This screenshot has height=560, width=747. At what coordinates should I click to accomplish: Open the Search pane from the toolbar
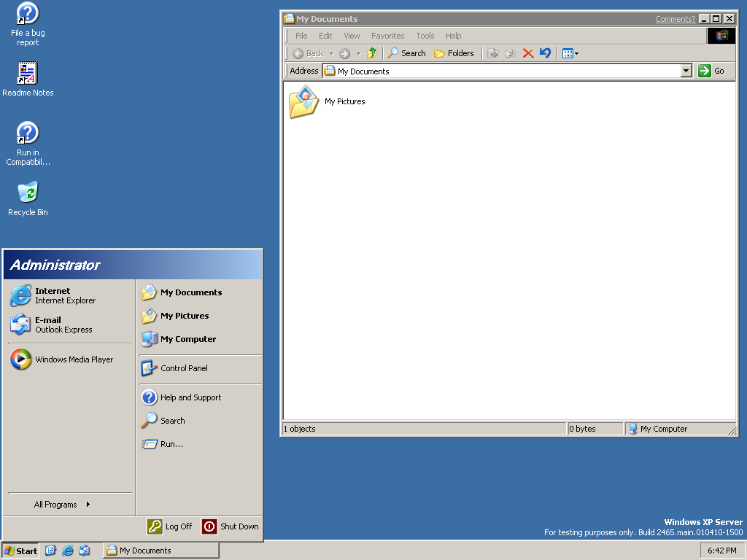point(406,53)
